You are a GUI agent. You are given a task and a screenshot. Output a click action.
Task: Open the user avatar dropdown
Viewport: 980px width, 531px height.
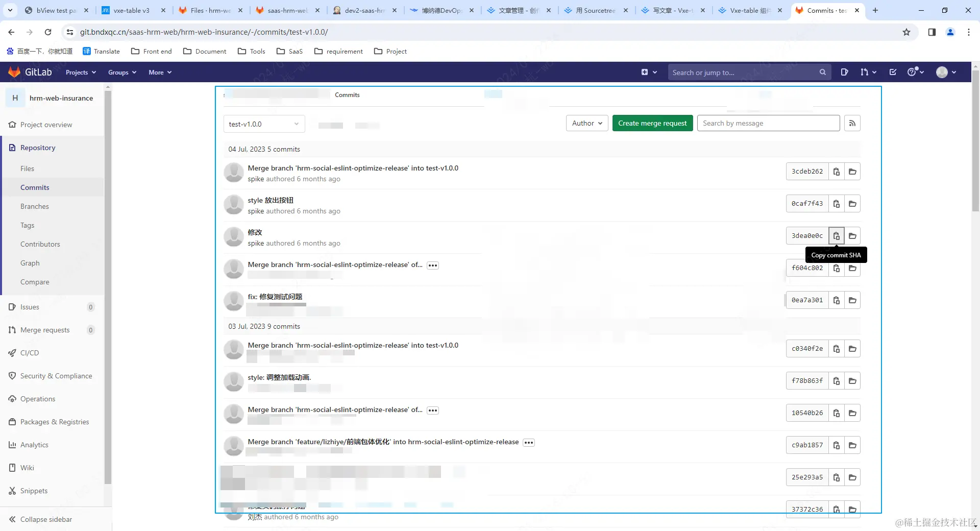pos(946,72)
